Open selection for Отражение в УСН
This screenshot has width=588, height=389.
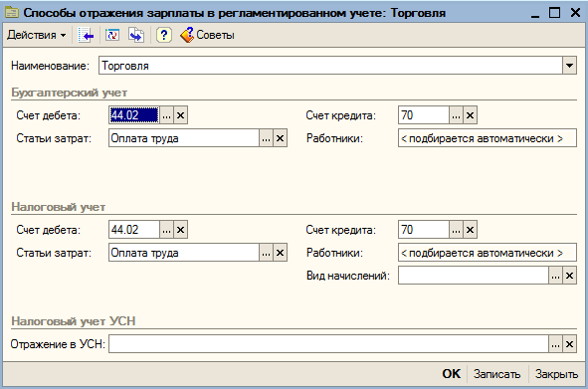[555, 344]
